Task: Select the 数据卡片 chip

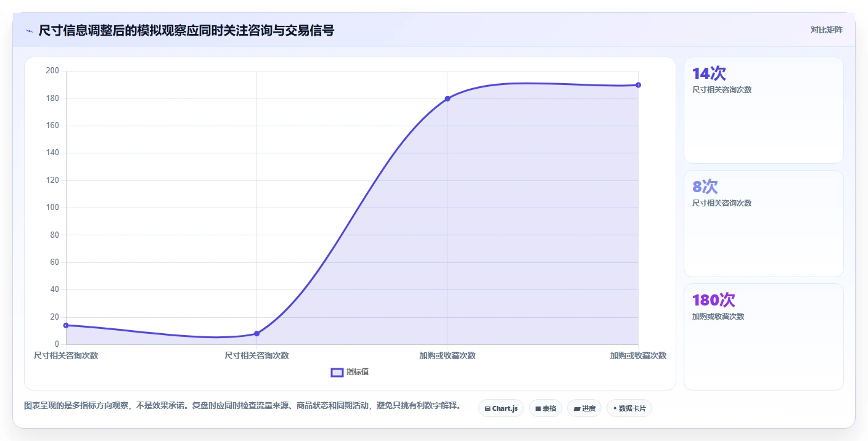Action: pos(629,408)
